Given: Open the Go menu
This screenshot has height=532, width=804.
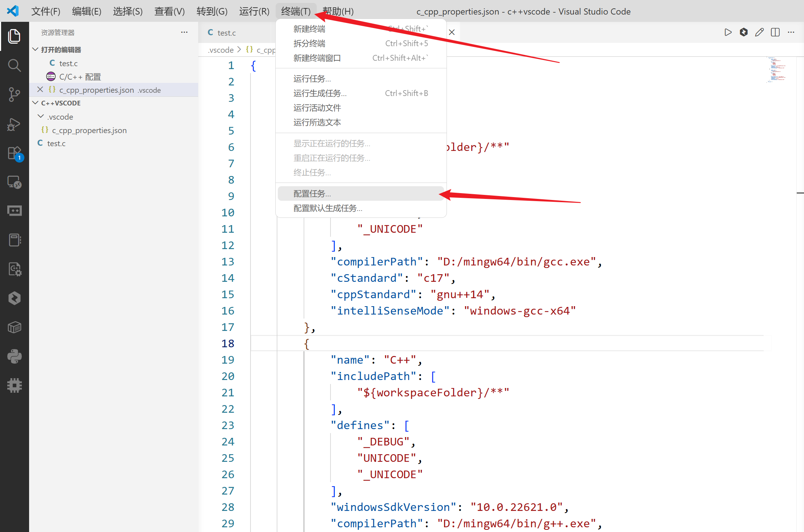Looking at the screenshot, I should pyautogui.click(x=212, y=11).
